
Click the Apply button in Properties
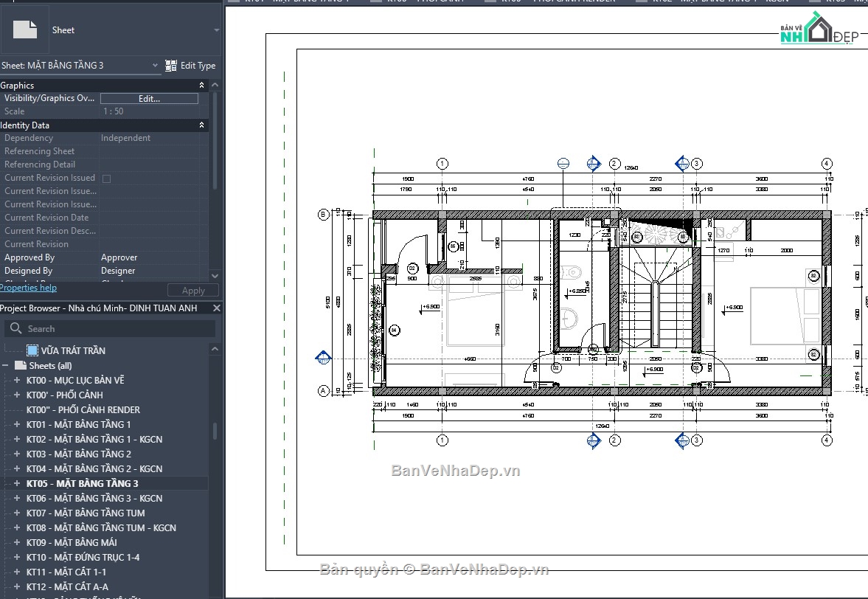tap(193, 291)
